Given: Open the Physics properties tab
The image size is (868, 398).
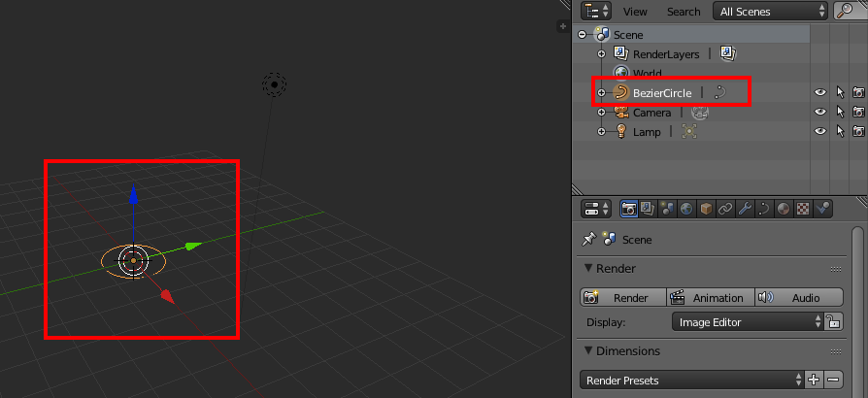Looking at the screenshot, I should click(822, 209).
